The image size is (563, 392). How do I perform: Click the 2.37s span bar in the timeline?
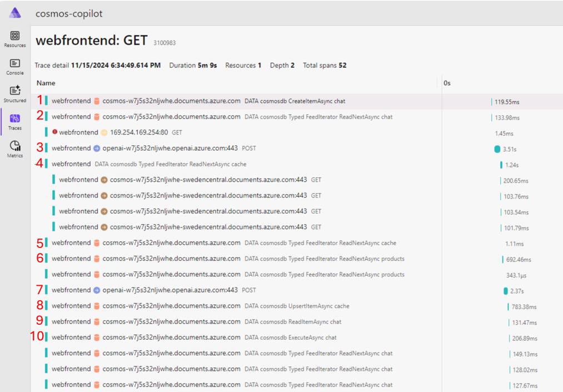pos(506,291)
